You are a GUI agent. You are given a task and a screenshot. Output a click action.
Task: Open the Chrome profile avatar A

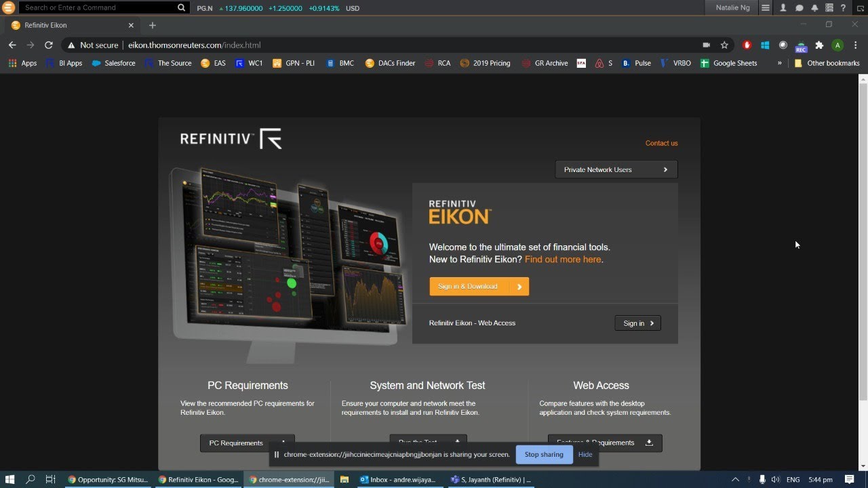pos(837,45)
